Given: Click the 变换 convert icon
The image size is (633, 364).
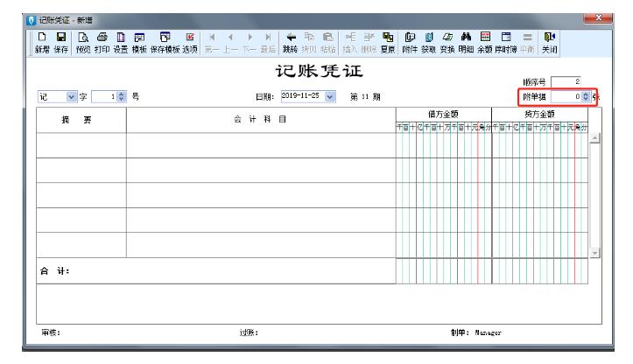Looking at the screenshot, I should click(447, 42).
